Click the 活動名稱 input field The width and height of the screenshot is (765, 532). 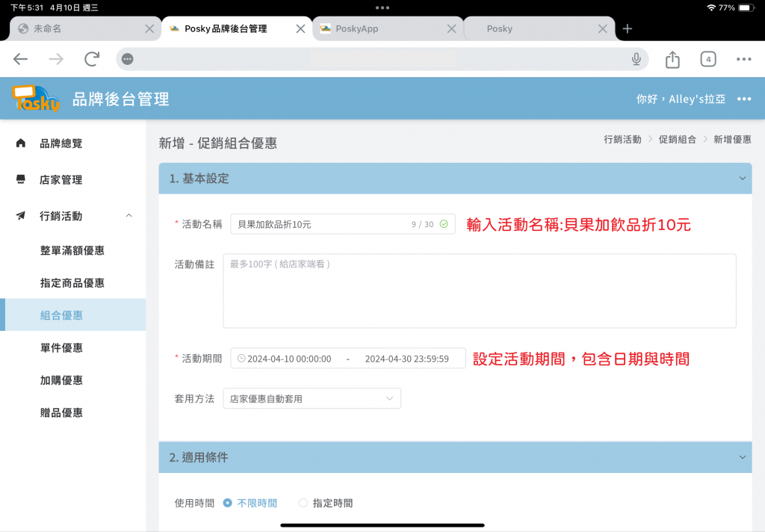pos(342,224)
